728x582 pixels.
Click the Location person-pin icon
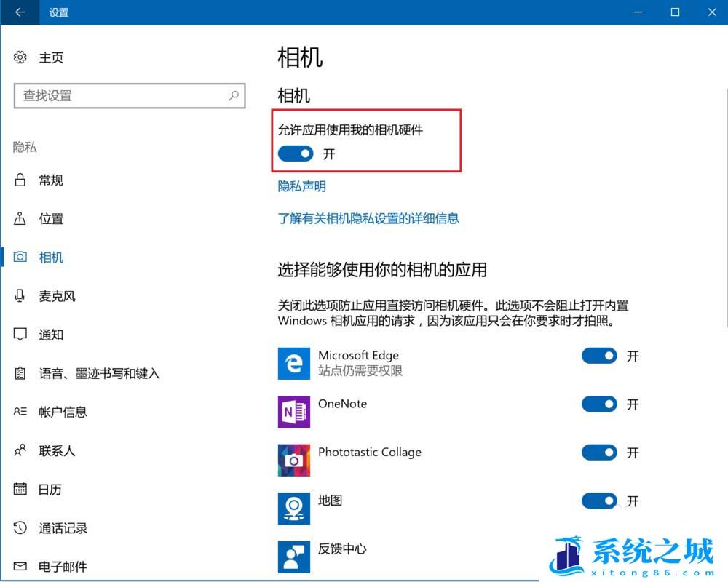[20, 218]
